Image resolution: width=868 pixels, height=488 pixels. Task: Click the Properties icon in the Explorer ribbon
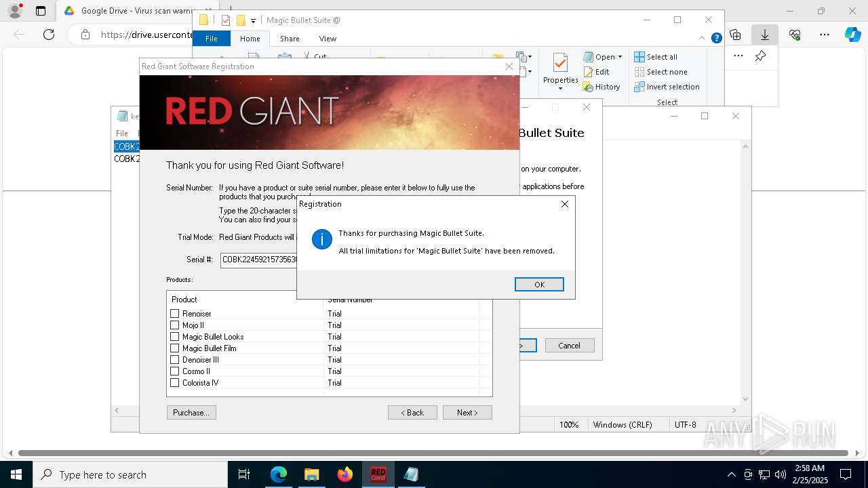(560, 63)
